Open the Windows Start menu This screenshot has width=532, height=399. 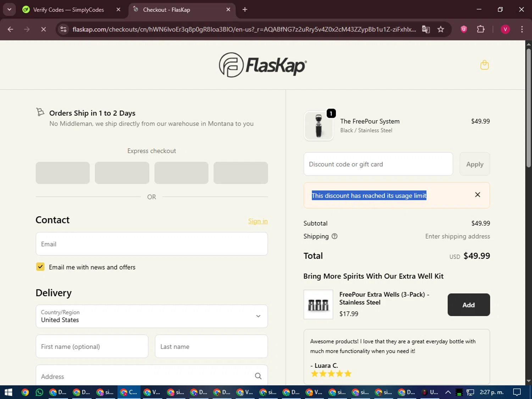[x=9, y=392]
